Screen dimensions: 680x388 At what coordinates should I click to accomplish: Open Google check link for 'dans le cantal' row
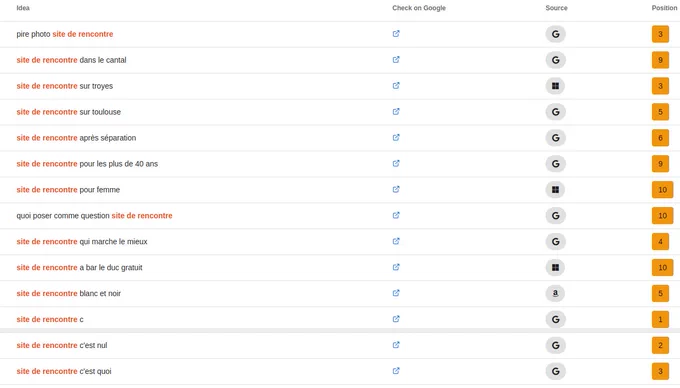[x=396, y=60]
